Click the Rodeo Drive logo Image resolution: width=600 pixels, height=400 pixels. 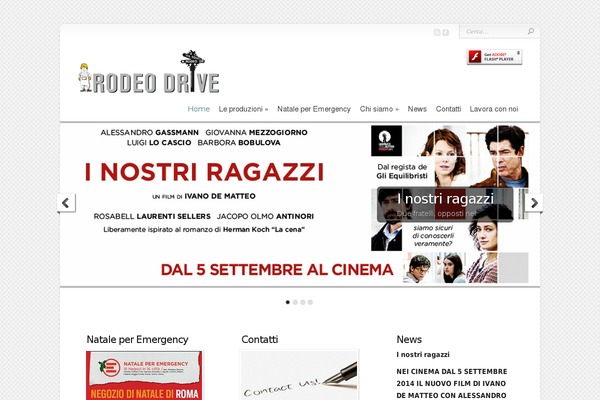coord(149,72)
